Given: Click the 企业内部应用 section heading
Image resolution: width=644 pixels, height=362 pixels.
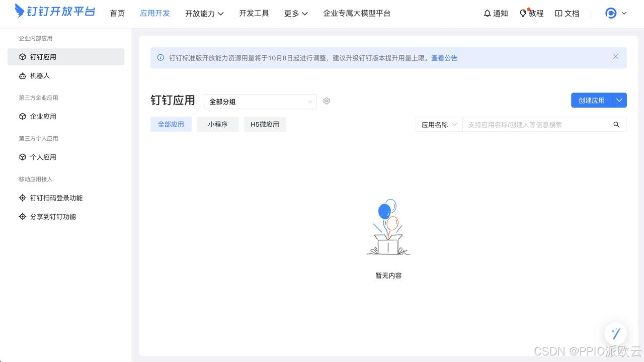Looking at the screenshot, I should click(36, 38).
